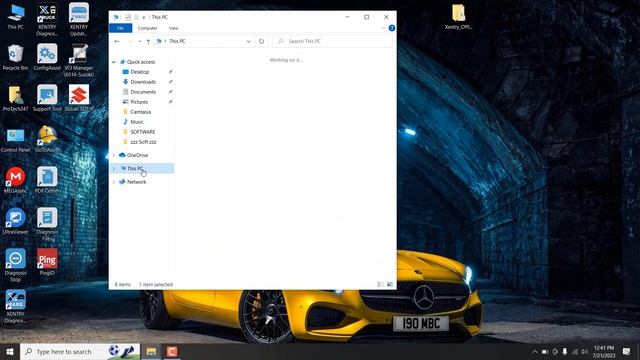Launch ConfigAssist from the desktop
Screen dimensions: 640x360
47,58
